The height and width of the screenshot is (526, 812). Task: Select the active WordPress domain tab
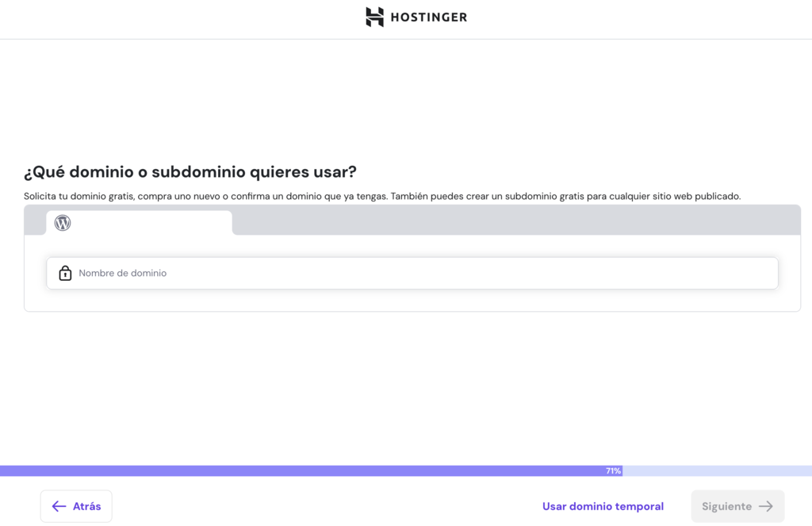pos(139,223)
